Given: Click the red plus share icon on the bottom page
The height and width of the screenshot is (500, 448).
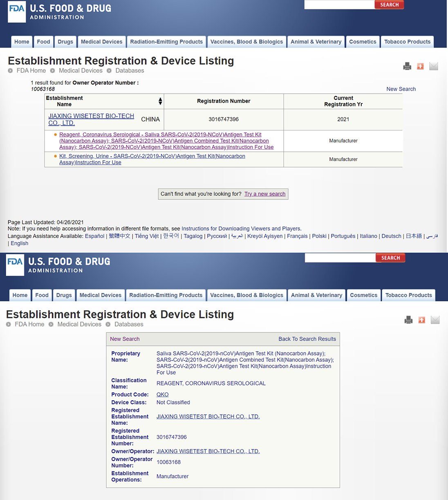Looking at the screenshot, I should click(422, 320).
